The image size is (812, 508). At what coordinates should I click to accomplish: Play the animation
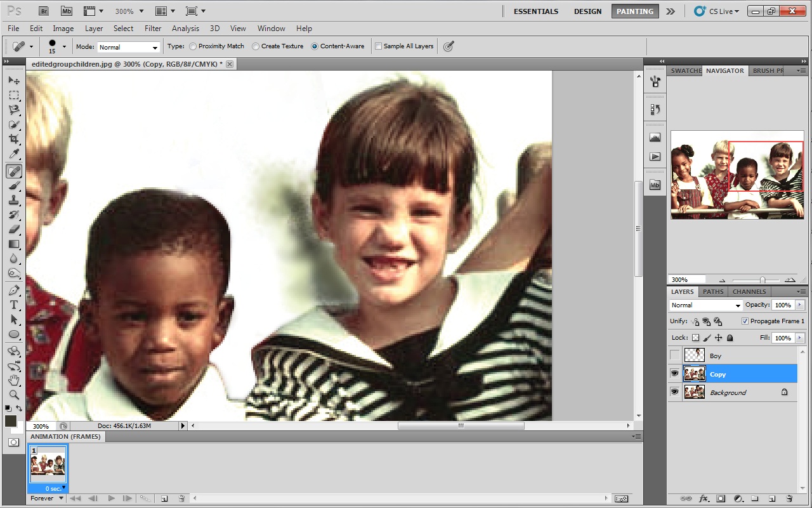point(111,498)
